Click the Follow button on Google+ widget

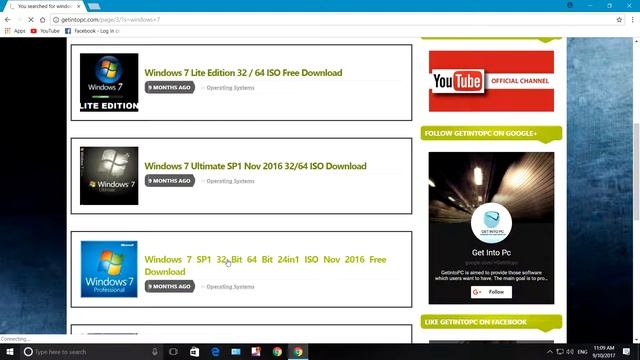tap(491, 292)
